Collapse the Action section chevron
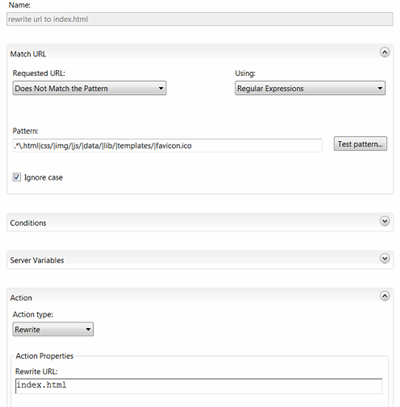 [x=385, y=296]
